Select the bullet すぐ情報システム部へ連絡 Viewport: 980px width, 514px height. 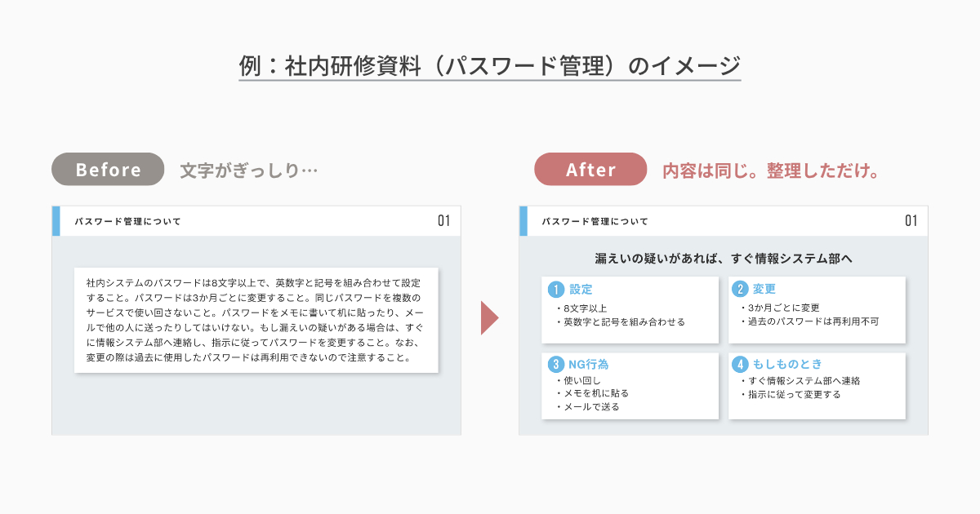point(800,380)
